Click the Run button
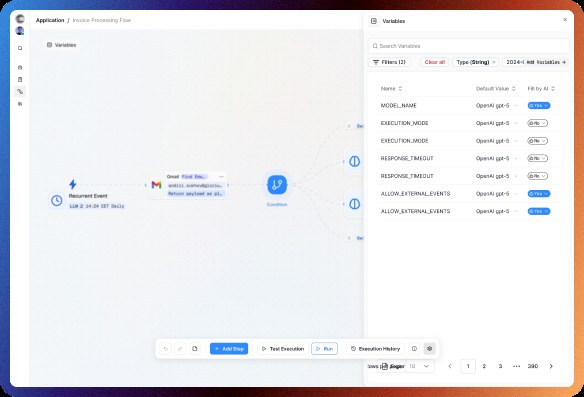Viewport: 584px width, 397px height. (x=324, y=349)
